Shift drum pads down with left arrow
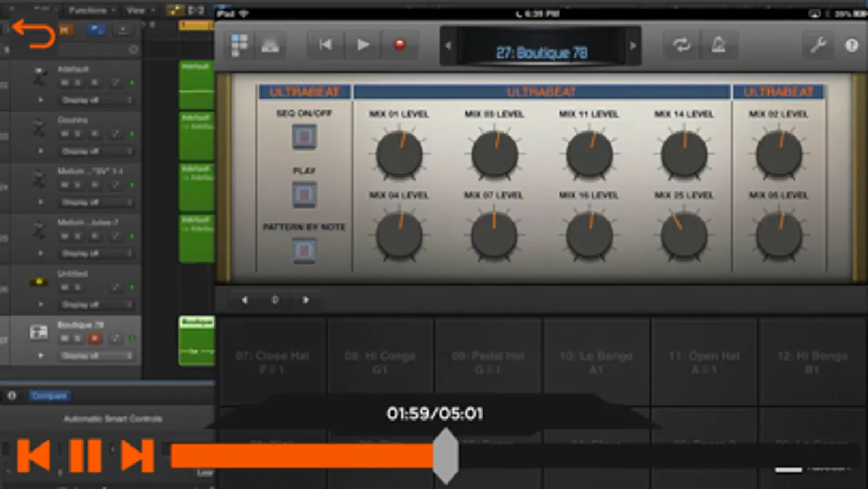 click(244, 299)
